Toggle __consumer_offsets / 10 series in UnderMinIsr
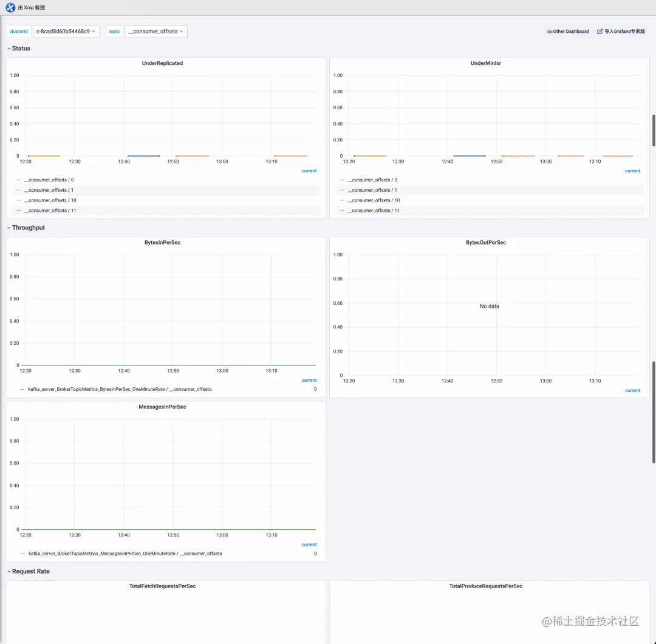This screenshot has height=644, width=656. (374, 200)
